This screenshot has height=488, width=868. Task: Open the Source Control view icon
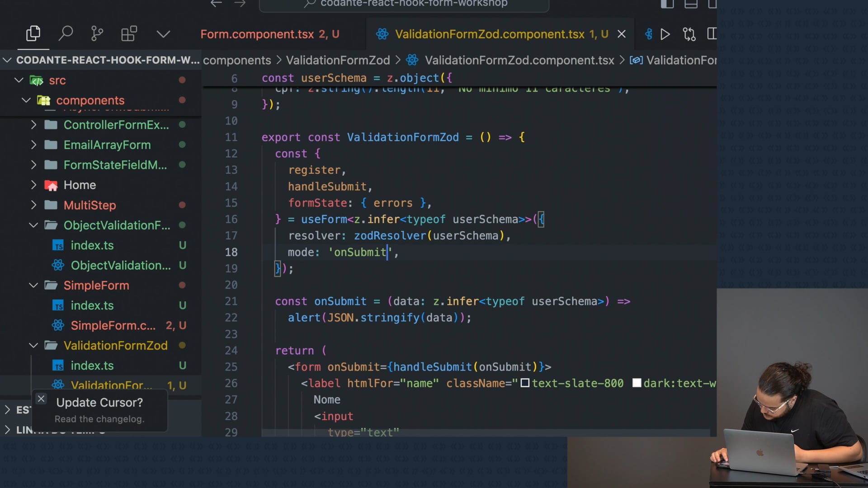[97, 34]
